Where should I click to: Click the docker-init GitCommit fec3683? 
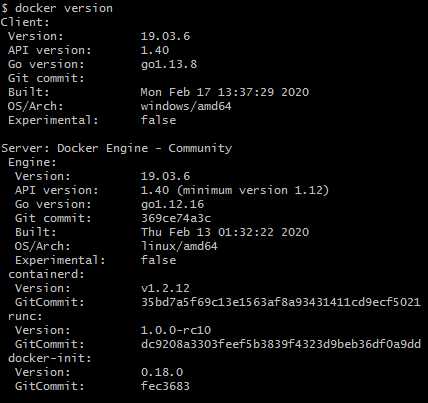(165, 386)
